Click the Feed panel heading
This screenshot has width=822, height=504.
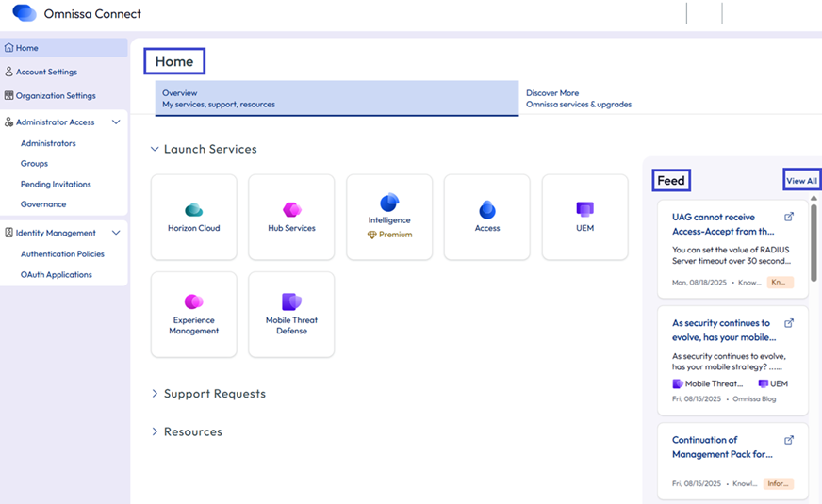click(x=671, y=180)
